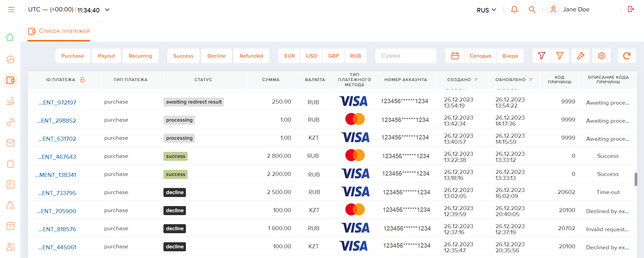Toggle the Recurring filter

[140, 56]
